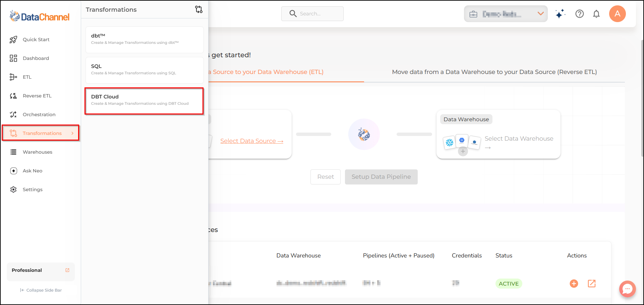Click the plus icon under warehouse logos
The width and height of the screenshot is (644, 305).
(x=463, y=151)
